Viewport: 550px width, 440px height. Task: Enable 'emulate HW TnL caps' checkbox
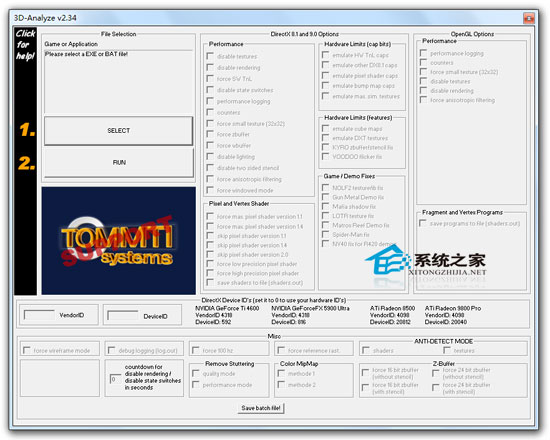[326, 55]
